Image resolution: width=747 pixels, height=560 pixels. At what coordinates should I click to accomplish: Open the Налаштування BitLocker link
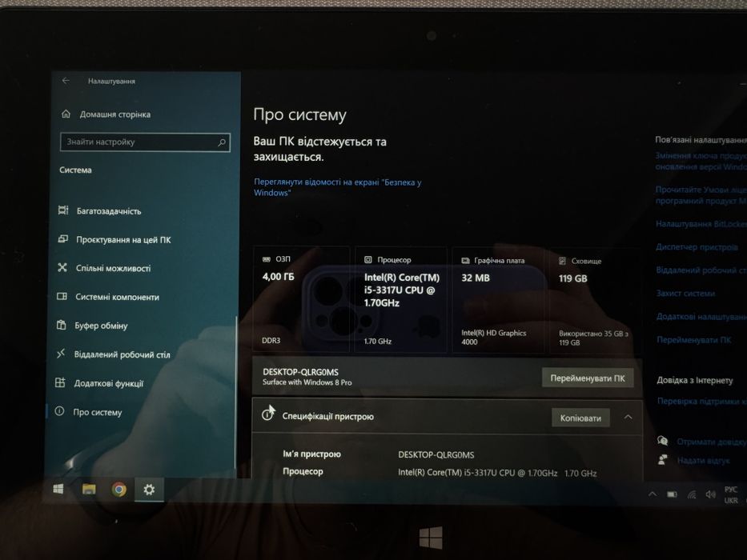(x=701, y=223)
